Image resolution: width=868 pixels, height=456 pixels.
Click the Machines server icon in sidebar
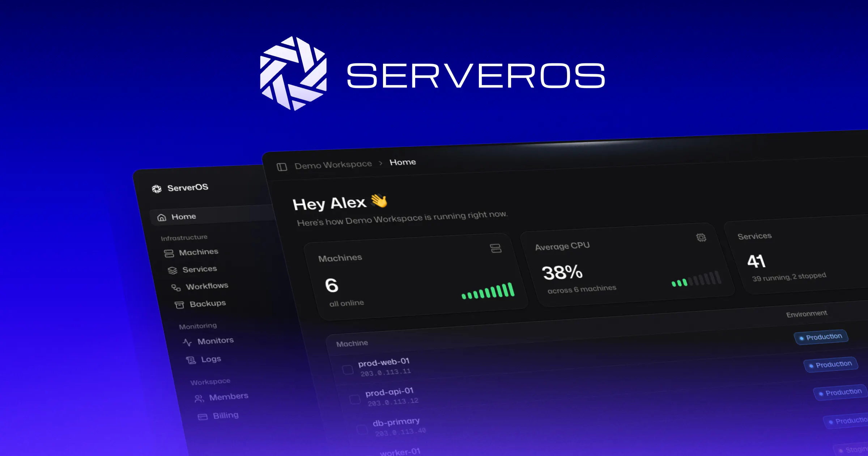coord(169,253)
